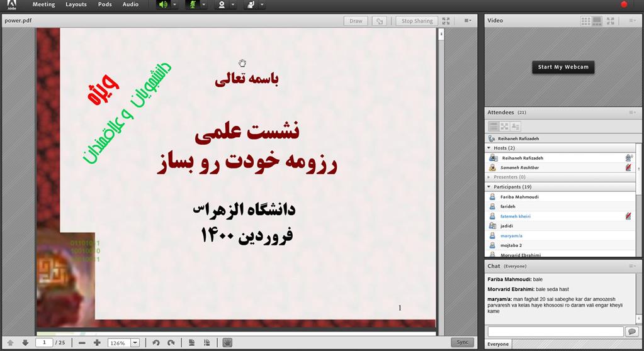Click muted mic icon on fatemeh kheiri row
The width and height of the screenshot is (644, 351).
coord(628,216)
